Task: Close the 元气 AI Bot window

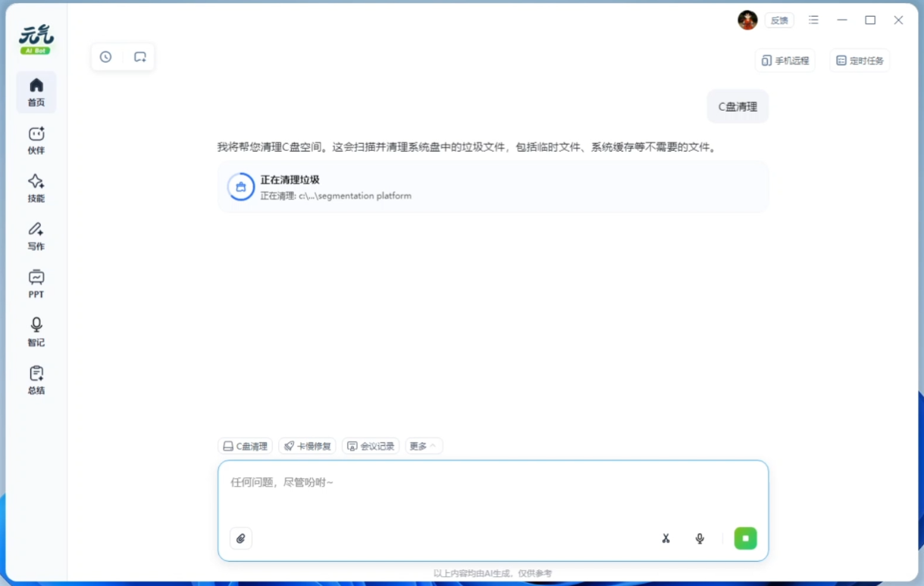Action: tap(898, 20)
